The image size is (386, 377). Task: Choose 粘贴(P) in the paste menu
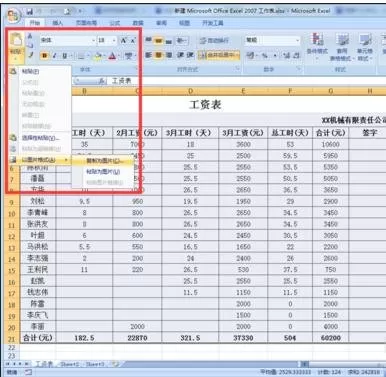tap(40, 71)
